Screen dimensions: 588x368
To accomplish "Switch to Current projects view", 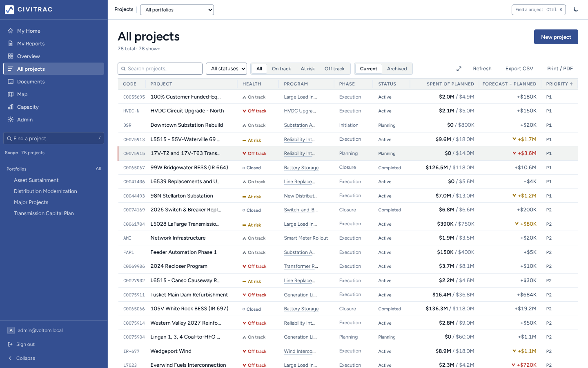I will pos(369,69).
